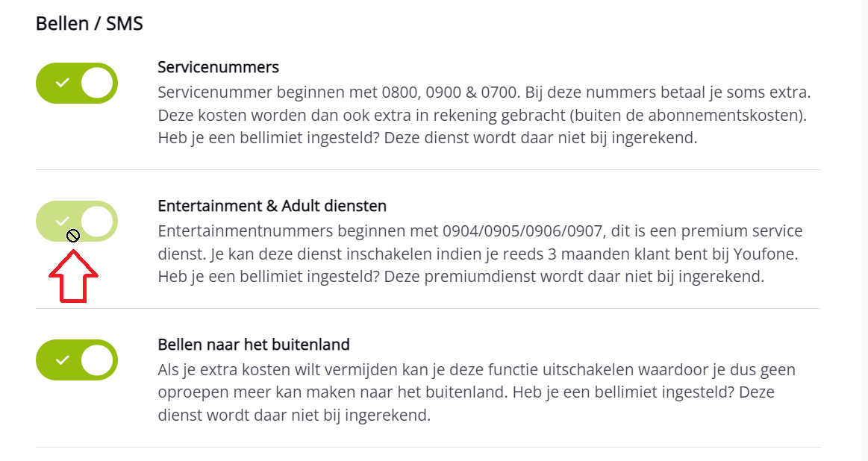The height and width of the screenshot is (461, 868).
Task: Click the Bellen / SMS section heading
Action: pyautogui.click(x=90, y=24)
